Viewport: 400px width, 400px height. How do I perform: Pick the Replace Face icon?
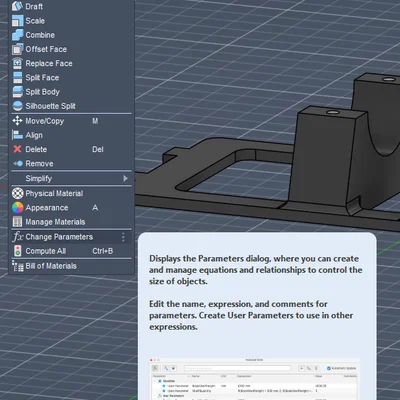coord(17,63)
